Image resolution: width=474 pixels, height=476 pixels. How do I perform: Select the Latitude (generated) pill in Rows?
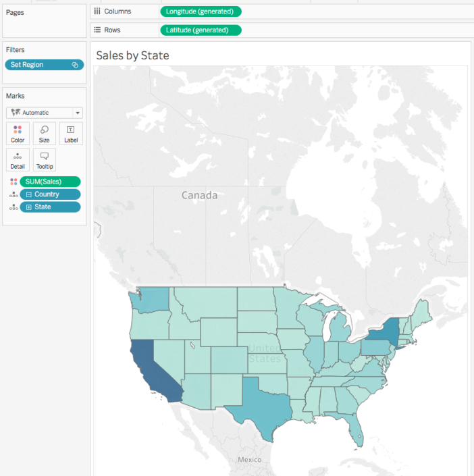[200, 30]
